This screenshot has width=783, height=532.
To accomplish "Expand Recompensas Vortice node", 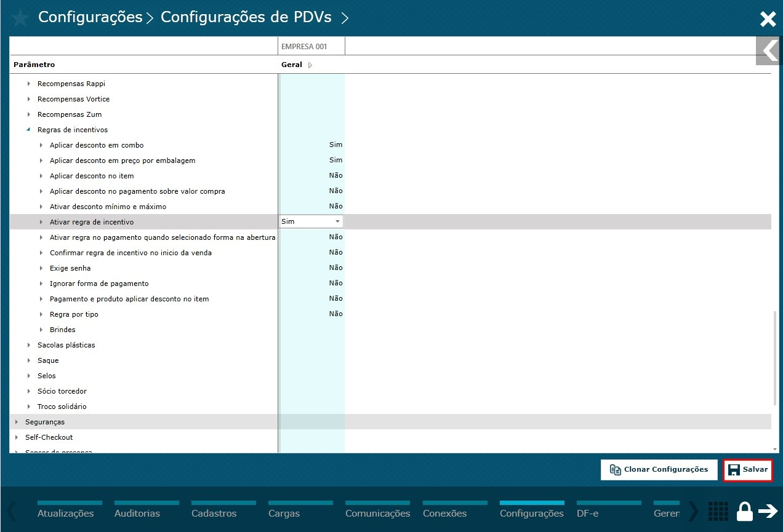I will [29, 99].
